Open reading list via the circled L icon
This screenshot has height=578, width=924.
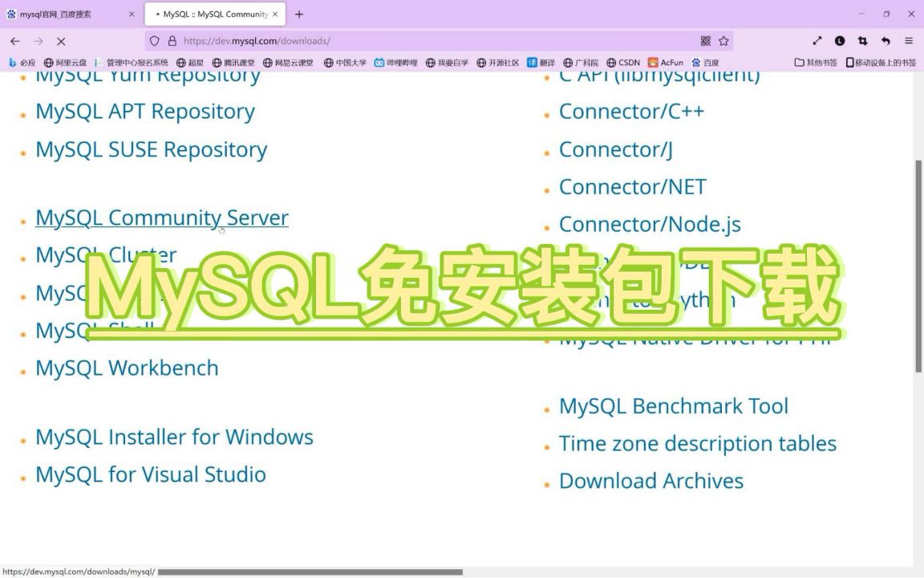click(x=840, y=40)
